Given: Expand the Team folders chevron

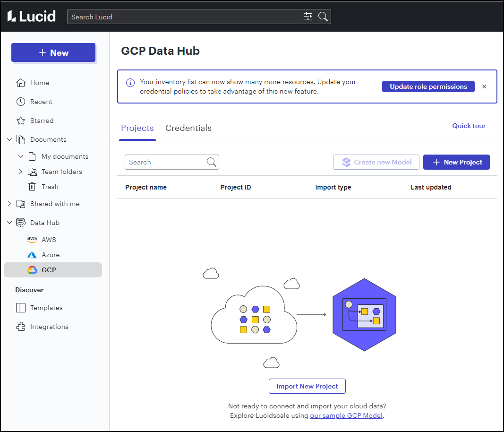Looking at the screenshot, I should coord(21,172).
